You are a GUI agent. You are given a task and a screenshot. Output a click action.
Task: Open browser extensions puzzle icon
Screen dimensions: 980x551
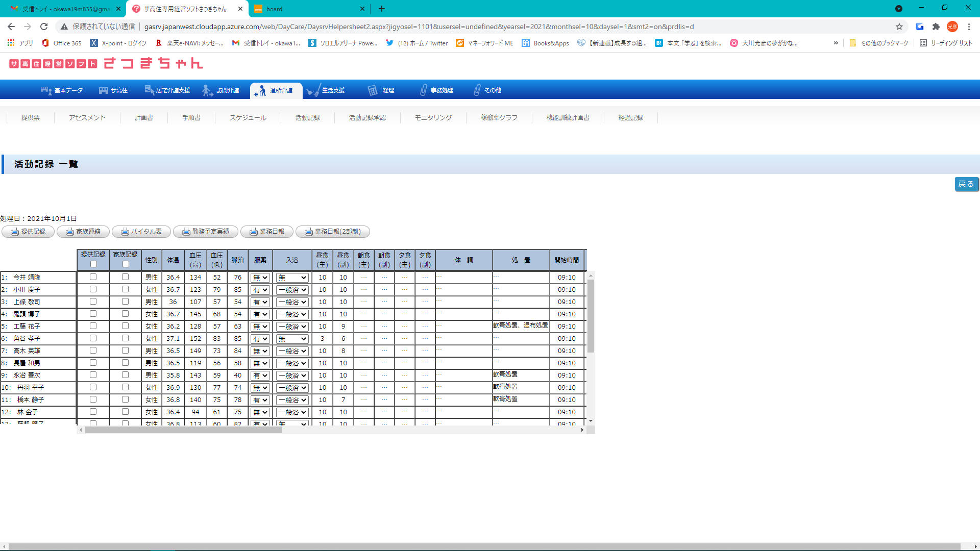point(936,27)
